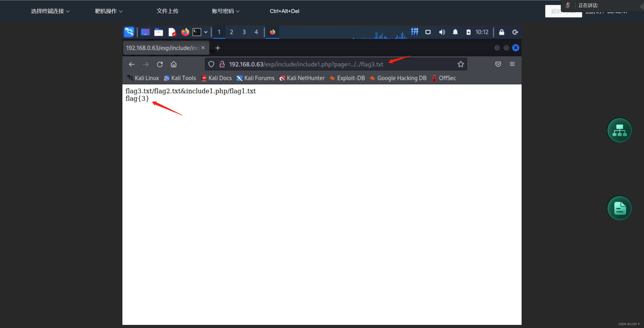Open the OffSec bookmark

[444, 78]
